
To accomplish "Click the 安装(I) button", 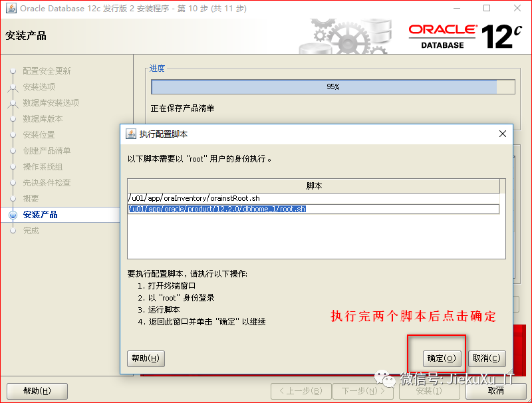I will click(x=429, y=391).
